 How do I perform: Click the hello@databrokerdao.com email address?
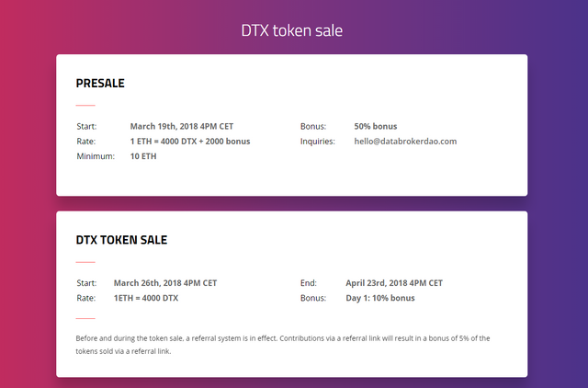[x=405, y=142]
